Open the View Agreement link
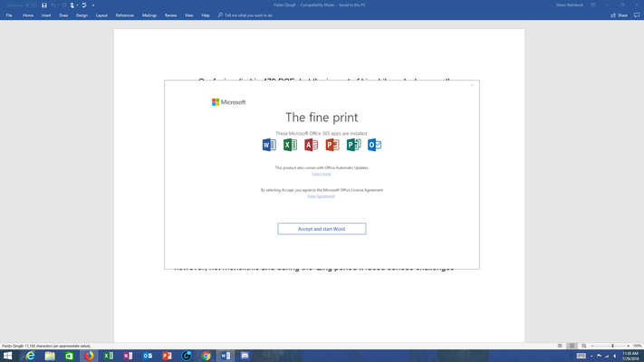 [x=322, y=196]
